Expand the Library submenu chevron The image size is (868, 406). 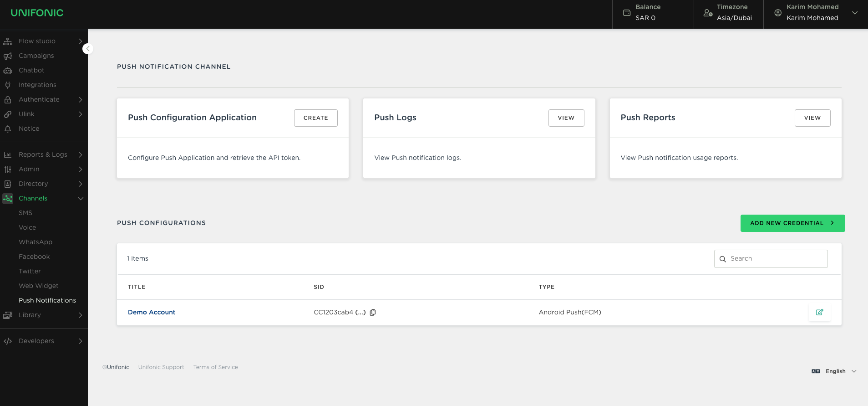point(81,315)
